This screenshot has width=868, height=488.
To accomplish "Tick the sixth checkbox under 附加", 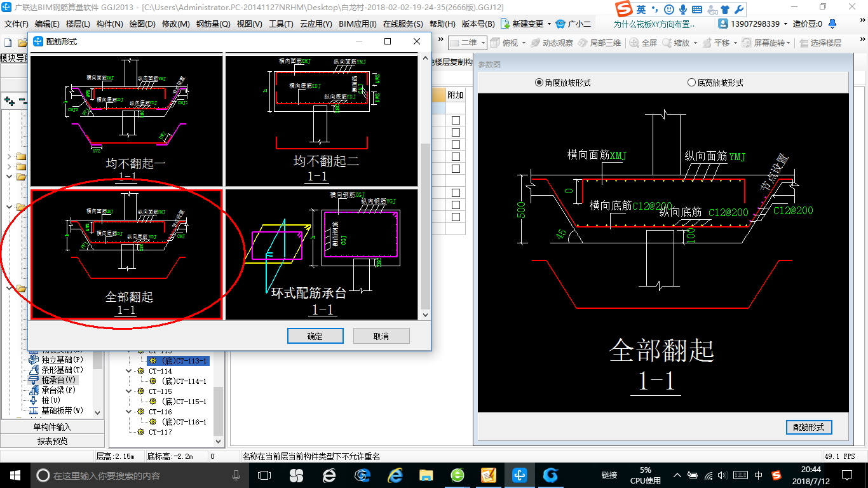I will coord(456,193).
